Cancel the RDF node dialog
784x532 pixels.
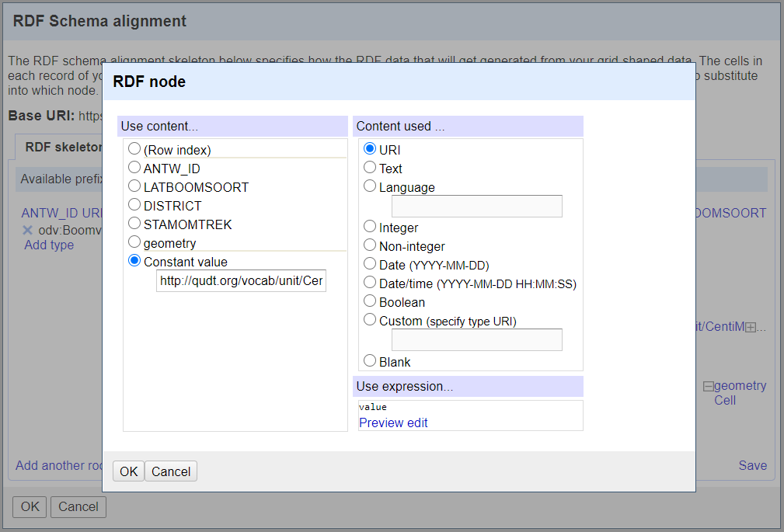171,471
